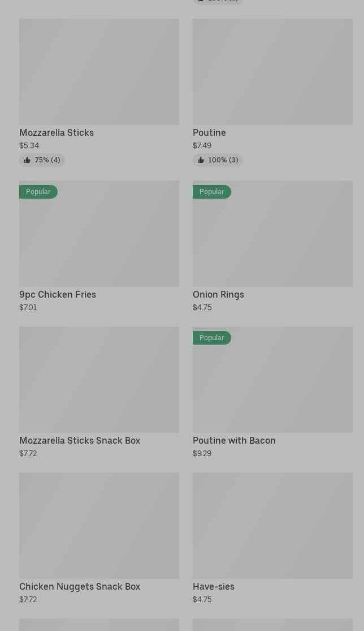Open the Have-sies item name link
This screenshot has height=631, width=364.
coord(214,586)
